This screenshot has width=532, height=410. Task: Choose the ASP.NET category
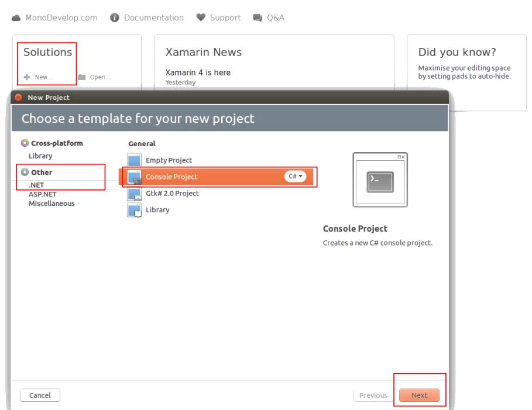click(42, 195)
